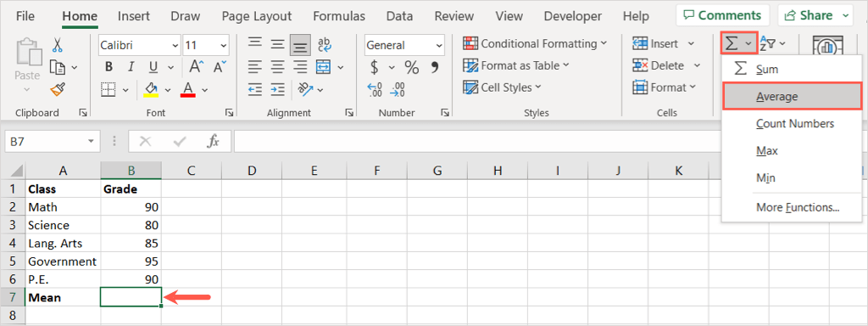Click the Copy icon in Clipboard
Screen dimensions: 868x326
58,67
